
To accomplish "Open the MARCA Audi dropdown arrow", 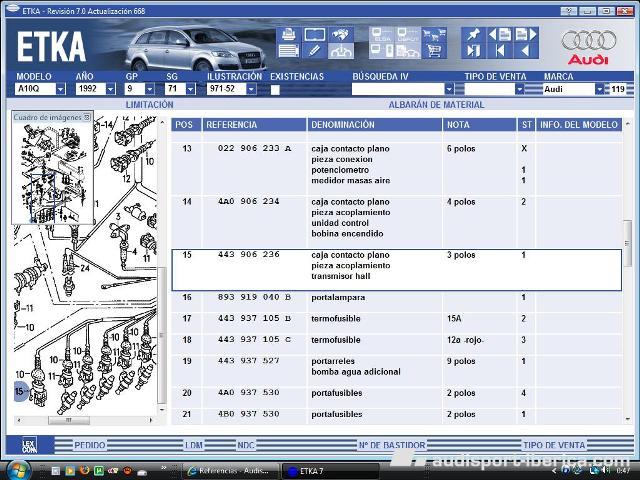I will click(x=599, y=89).
